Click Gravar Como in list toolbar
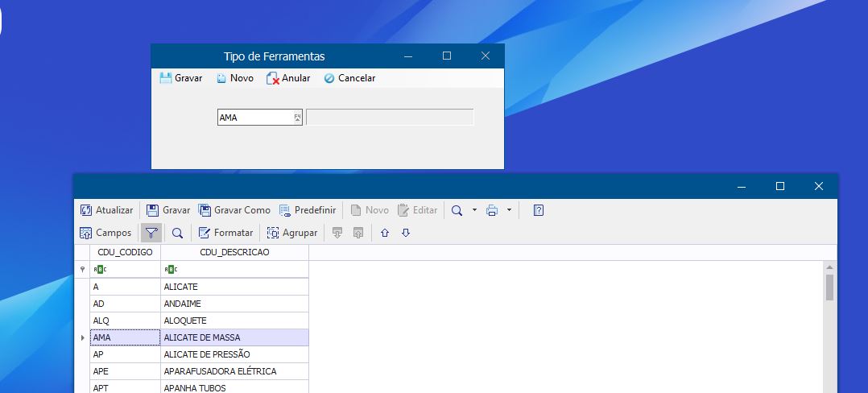Screen dimensions: 868x393 point(234,210)
